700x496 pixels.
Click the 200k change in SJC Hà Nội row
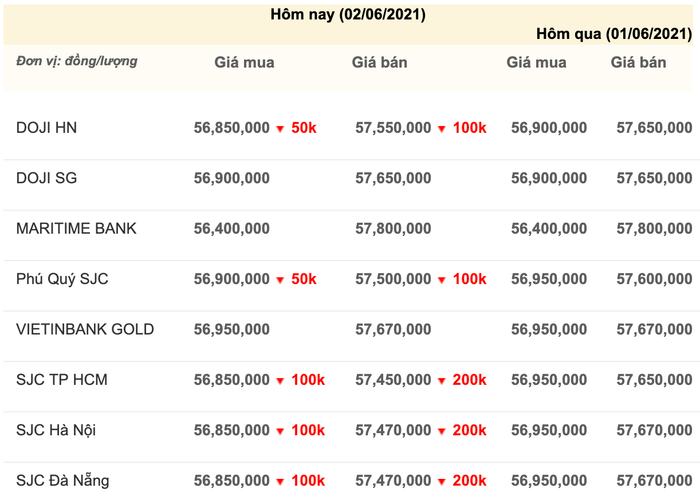pyautogui.click(x=470, y=431)
